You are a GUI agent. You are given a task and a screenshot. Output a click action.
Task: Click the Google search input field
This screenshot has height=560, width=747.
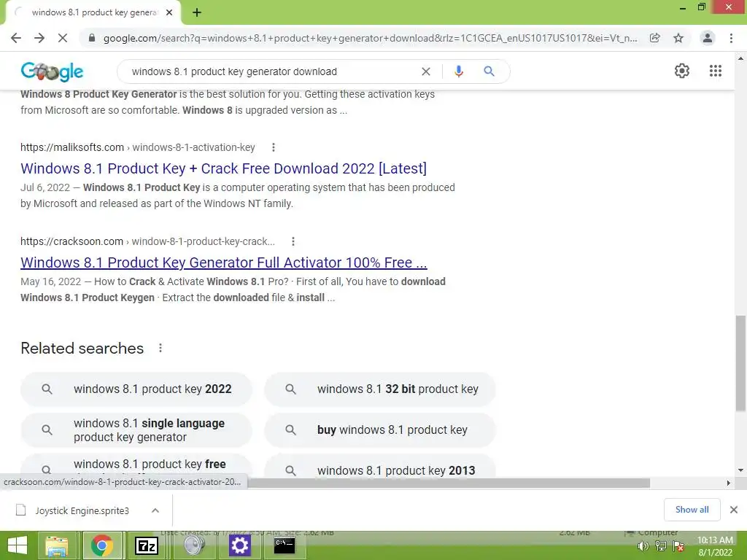(271, 71)
